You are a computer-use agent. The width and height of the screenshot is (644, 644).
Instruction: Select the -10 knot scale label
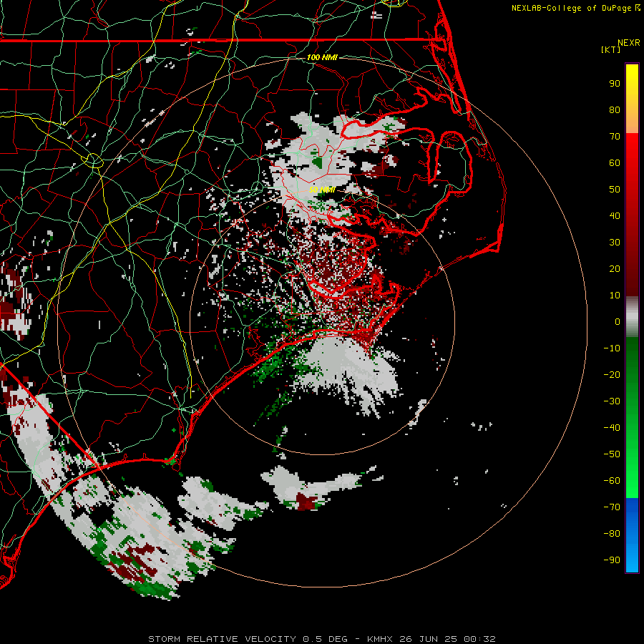(x=612, y=348)
